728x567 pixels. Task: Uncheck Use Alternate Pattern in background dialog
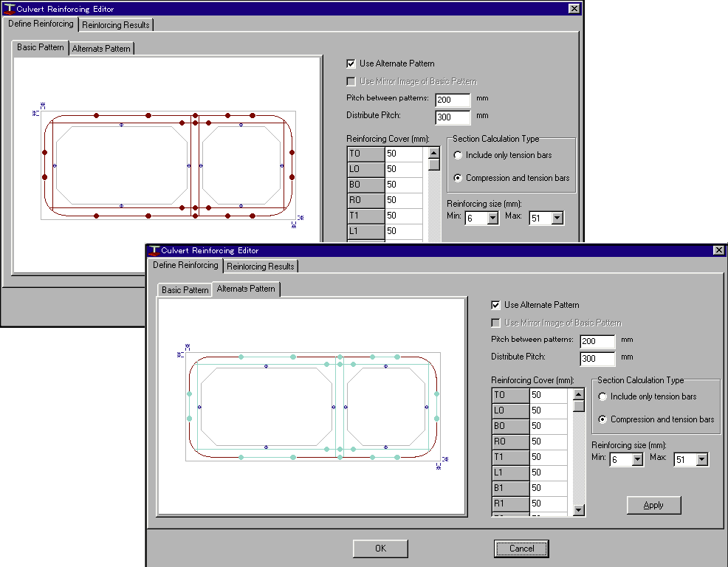pos(351,63)
